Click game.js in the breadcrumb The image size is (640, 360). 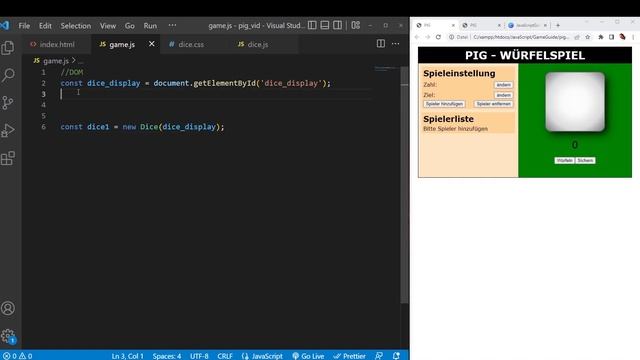(x=56, y=61)
